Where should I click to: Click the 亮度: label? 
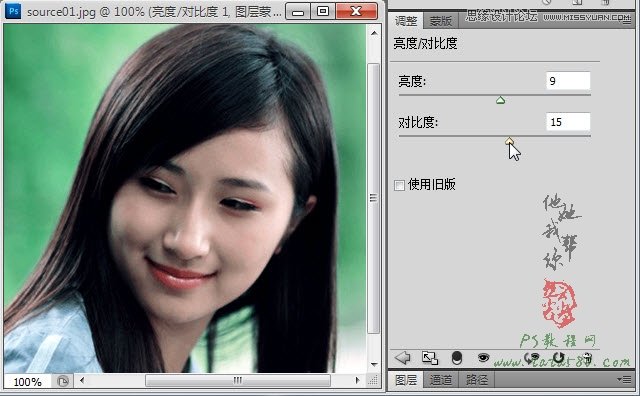pyautogui.click(x=412, y=81)
